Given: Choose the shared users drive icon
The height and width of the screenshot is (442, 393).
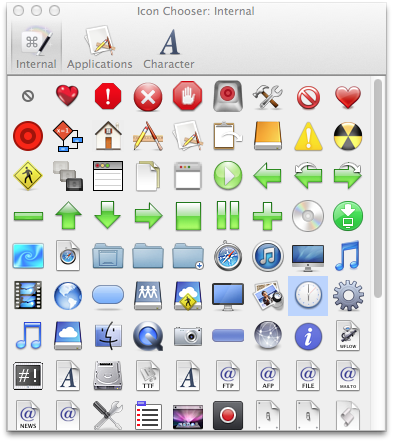Looking at the screenshot, I should [148, 296].
